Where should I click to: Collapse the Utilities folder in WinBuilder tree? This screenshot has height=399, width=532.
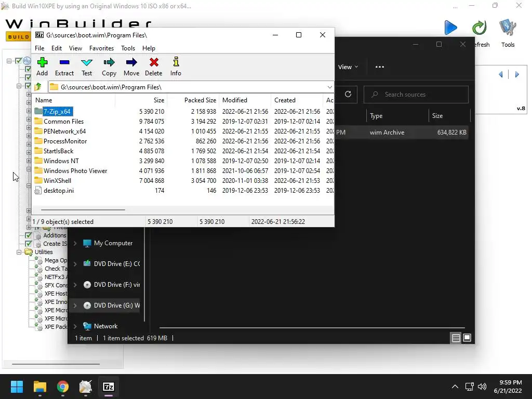click(19, 252)
